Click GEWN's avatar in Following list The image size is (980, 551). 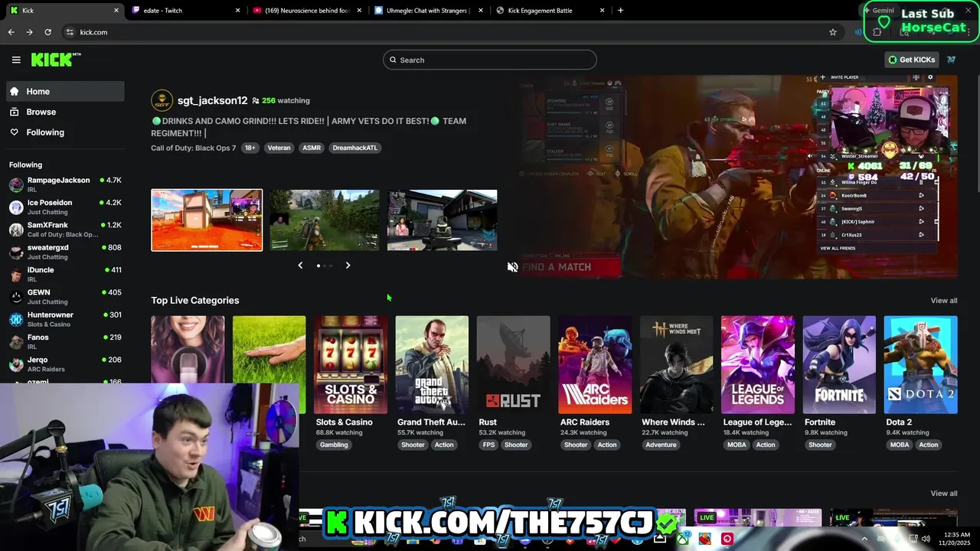(x=16, y=297)
